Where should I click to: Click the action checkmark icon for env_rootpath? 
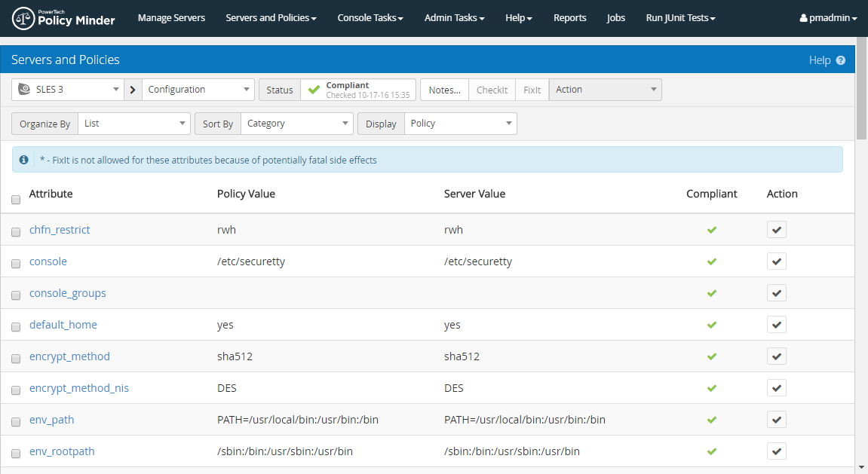(776, 451)
